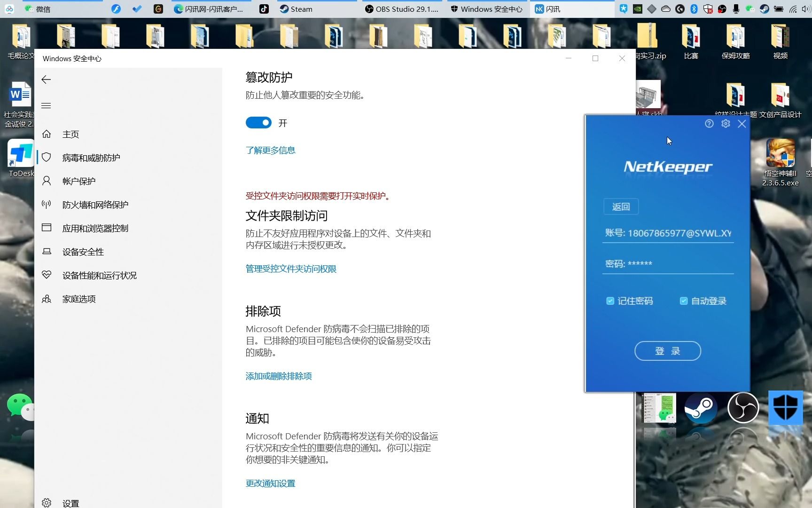Open the ToDesk desktop shortcut

pyautogui.click(x=21, y=159)
